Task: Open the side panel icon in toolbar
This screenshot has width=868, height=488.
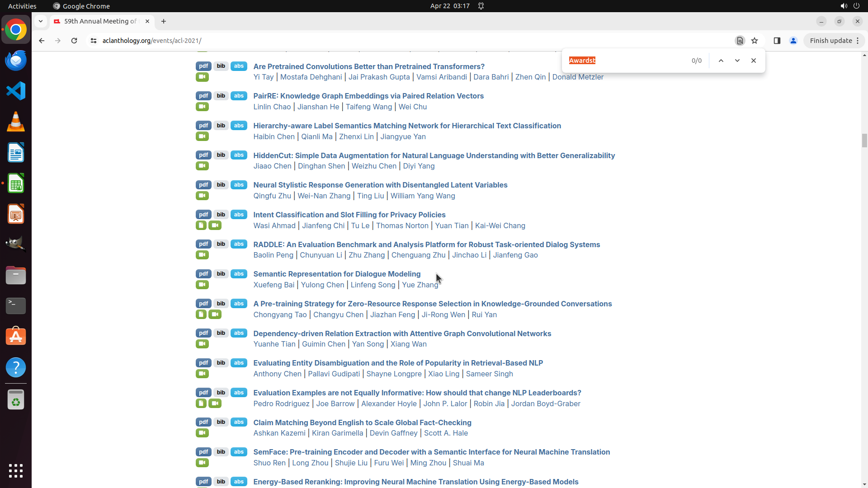Action: tap(777, 41)
